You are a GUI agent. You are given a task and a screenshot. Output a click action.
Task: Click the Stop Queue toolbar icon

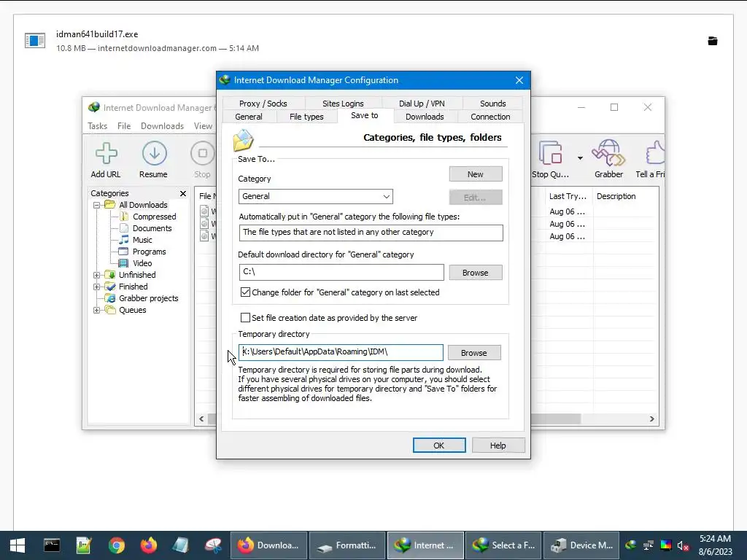550,152
